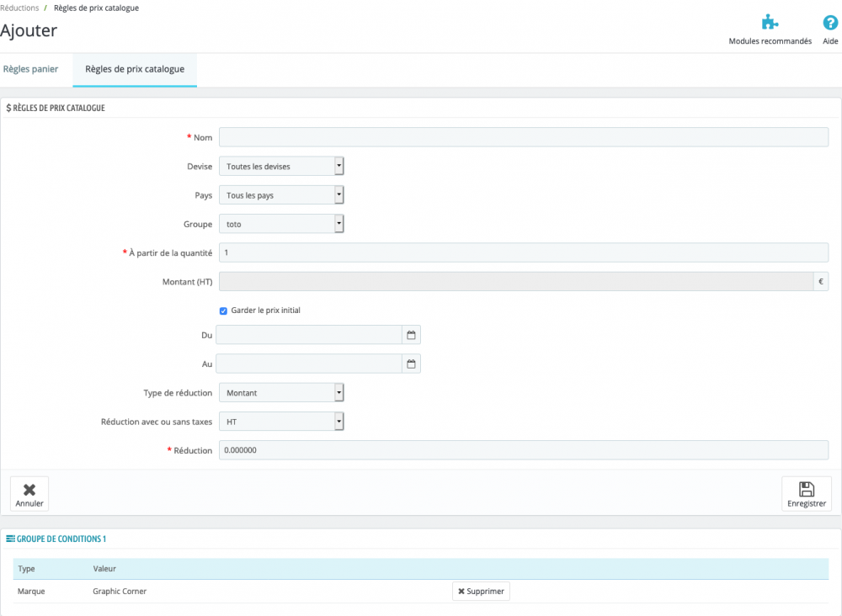842x616 pixels.
Task: Open Réduction avec ou sans taxes dropdown
Action: pyautogui.click(x=281, y=422)
